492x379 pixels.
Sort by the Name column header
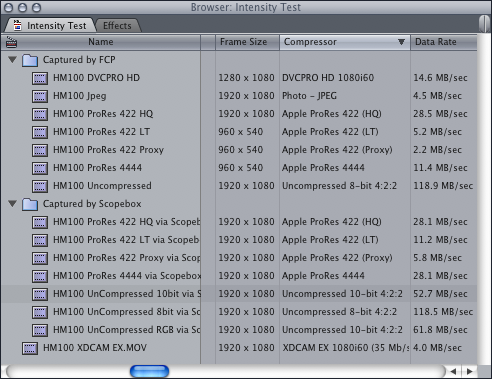[101, 42]
